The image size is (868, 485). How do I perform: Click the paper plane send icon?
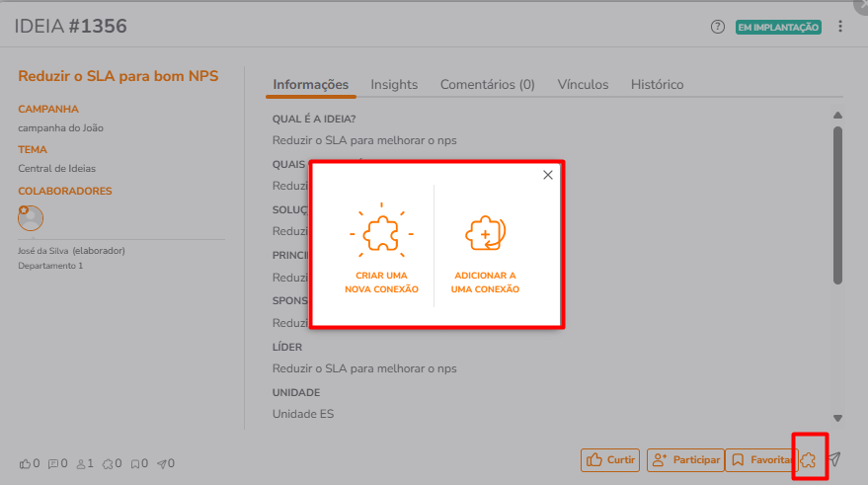[834, 459]
